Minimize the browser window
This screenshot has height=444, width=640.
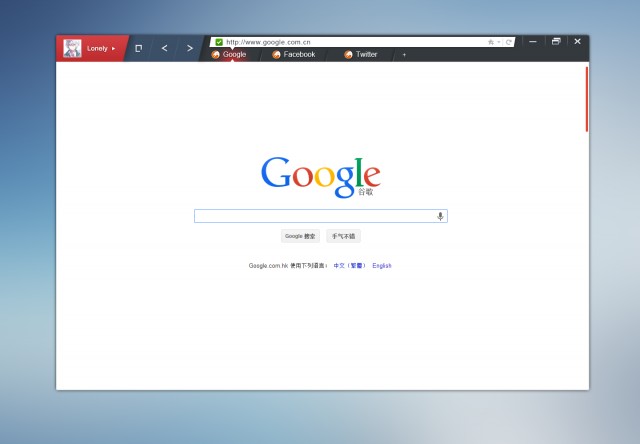[x=533, y=41]
